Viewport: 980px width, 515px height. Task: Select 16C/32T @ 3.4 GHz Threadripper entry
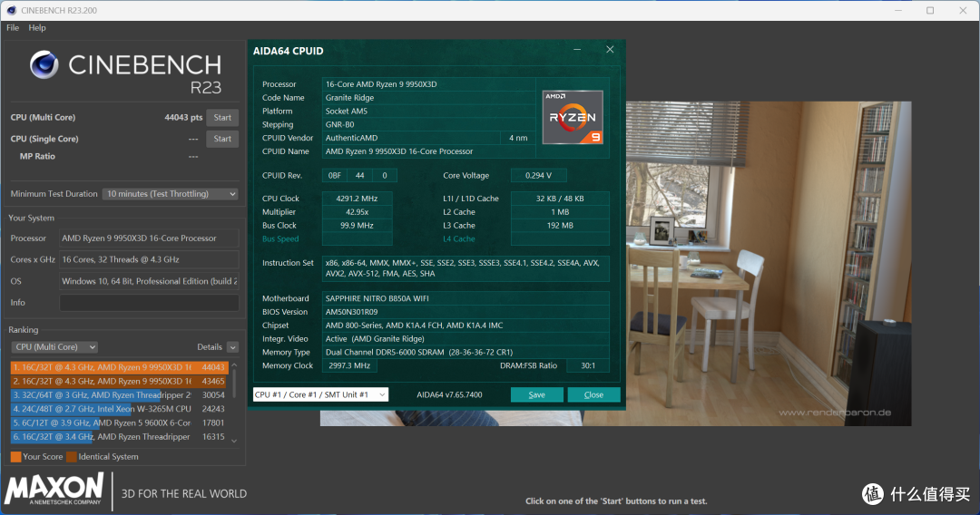click(x=119, y=436)
